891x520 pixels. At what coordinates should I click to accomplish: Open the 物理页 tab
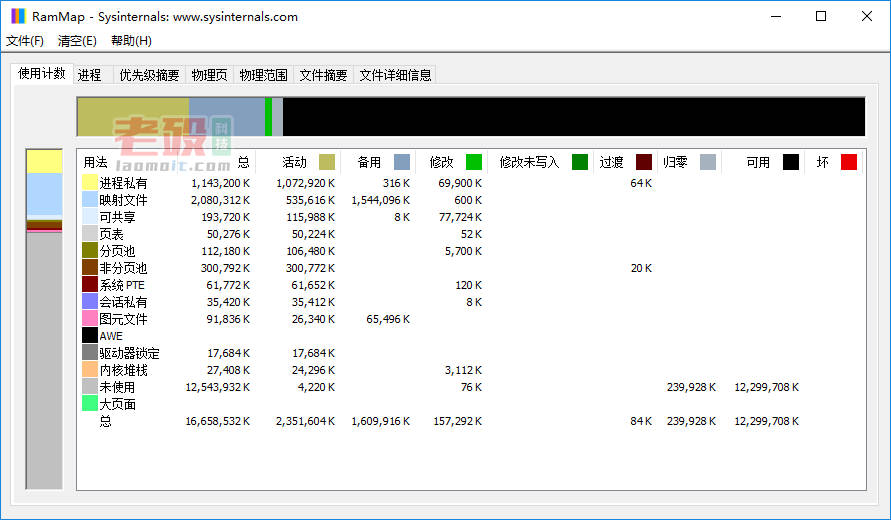pyautogui.click(x=209, y=75)
